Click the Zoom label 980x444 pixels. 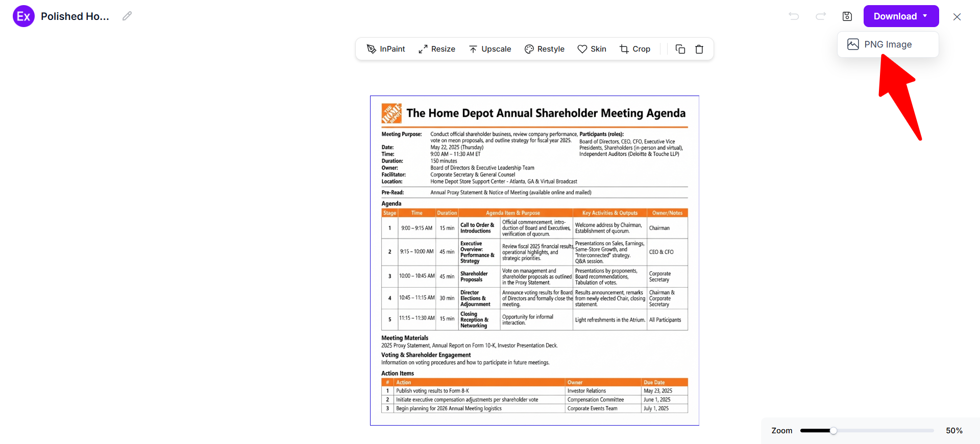(782, 431)
